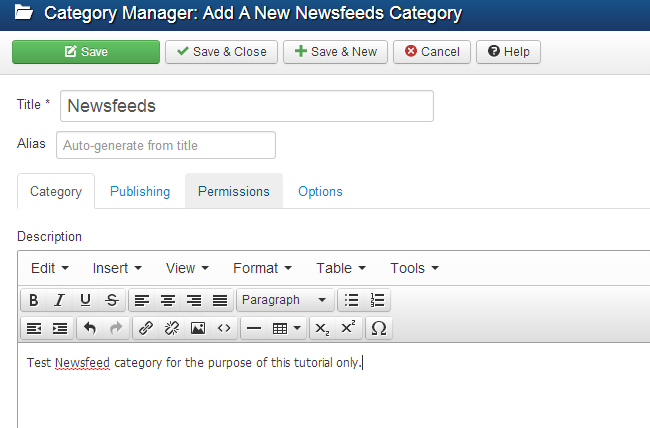Image resolution: width=650 pixels, height=428 pixels.
Task: Open the Permissions tab
Action: click(233, 191)
